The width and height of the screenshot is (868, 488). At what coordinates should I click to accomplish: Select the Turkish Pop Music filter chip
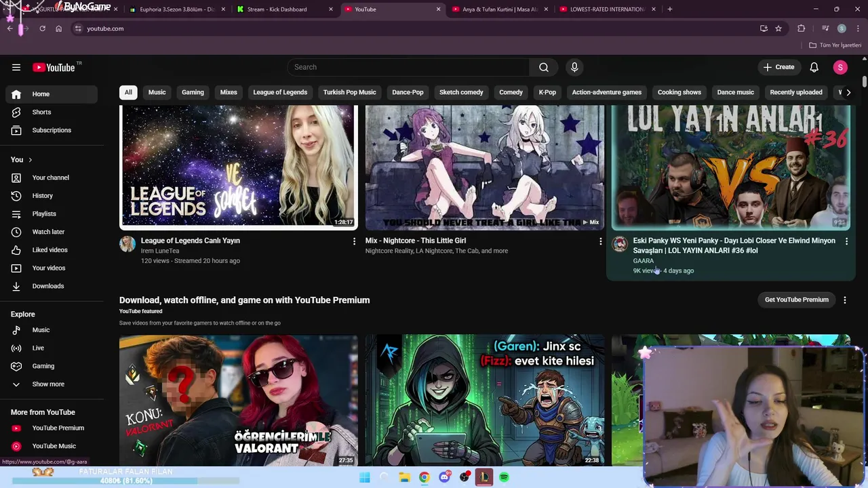point(349,92)
